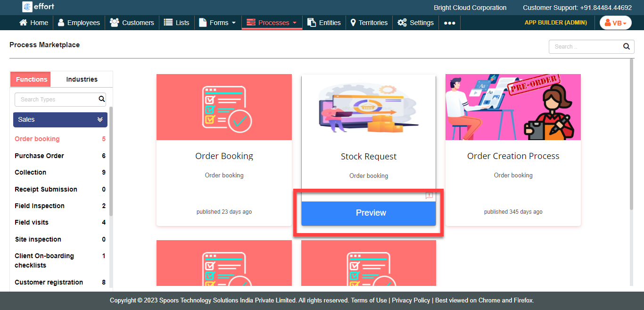Click the Search Types input field
This screenshot has height=310, width=644.
tap(57, 100)
